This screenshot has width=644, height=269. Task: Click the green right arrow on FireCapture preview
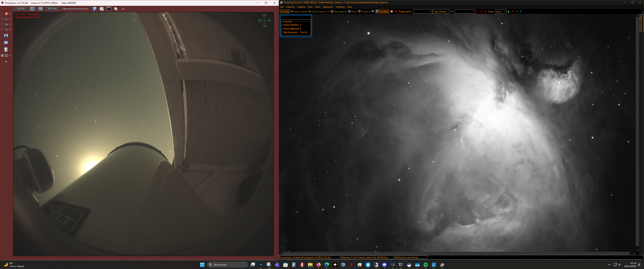click(x=269, y=21)
